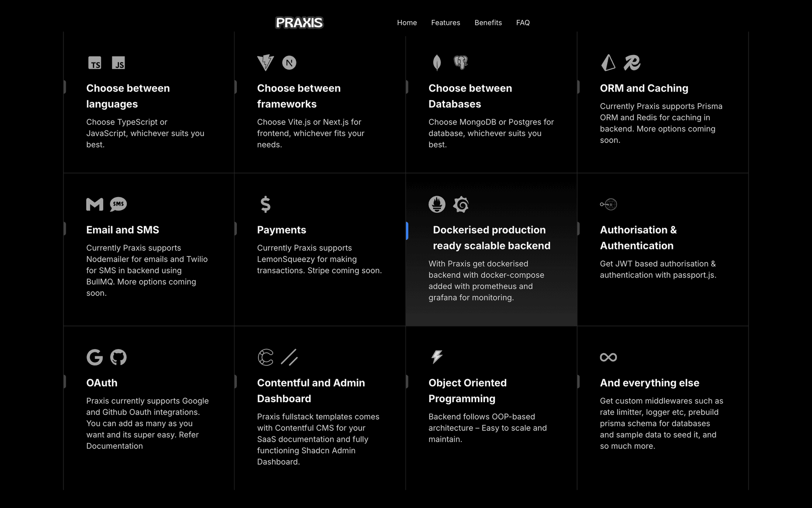Click the Gmail email icon
The height and width of the screenshot is (508, 812).
click(x=95, y=204)
